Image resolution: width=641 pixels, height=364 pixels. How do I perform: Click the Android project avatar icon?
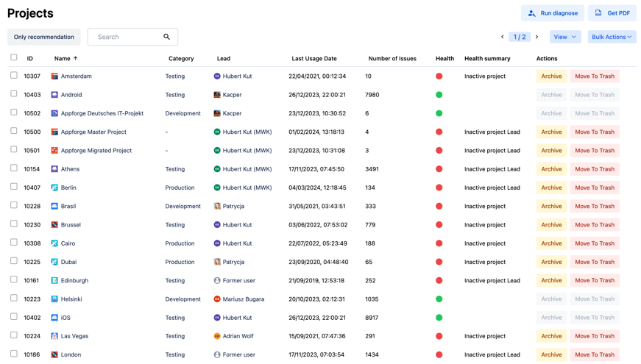(54, 95)
